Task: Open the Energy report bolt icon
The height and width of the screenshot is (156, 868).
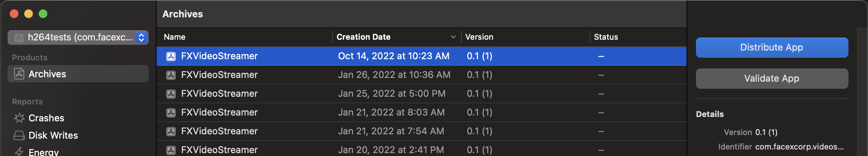Action: click(x=19, y=152)
